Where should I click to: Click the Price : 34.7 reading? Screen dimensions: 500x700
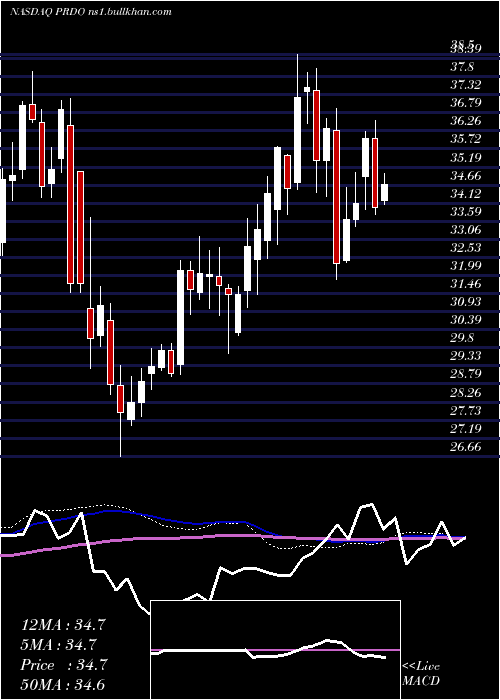(x=63, y=665)
